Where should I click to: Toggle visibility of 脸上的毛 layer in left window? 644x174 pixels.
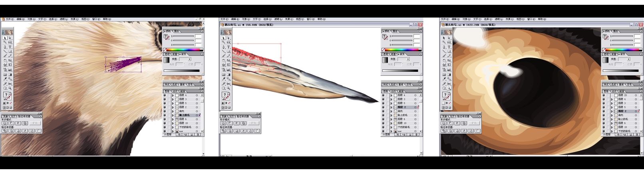(x=165, y=115)
